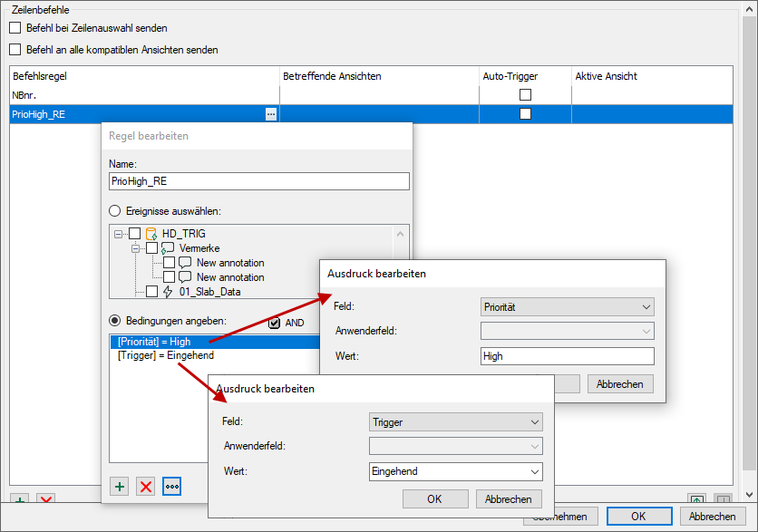Check the Auto-Trigger box for NBnr. row
The width and height of the screenshot is (758, 532).
click(x=525, y=94)
